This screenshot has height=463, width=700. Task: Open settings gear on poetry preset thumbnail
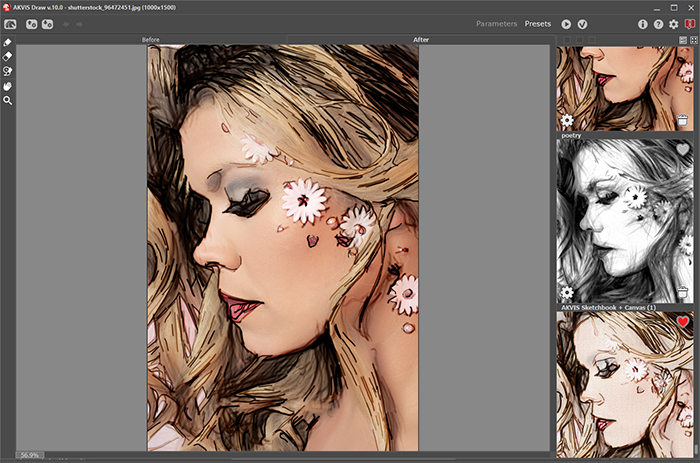[567, 120]
